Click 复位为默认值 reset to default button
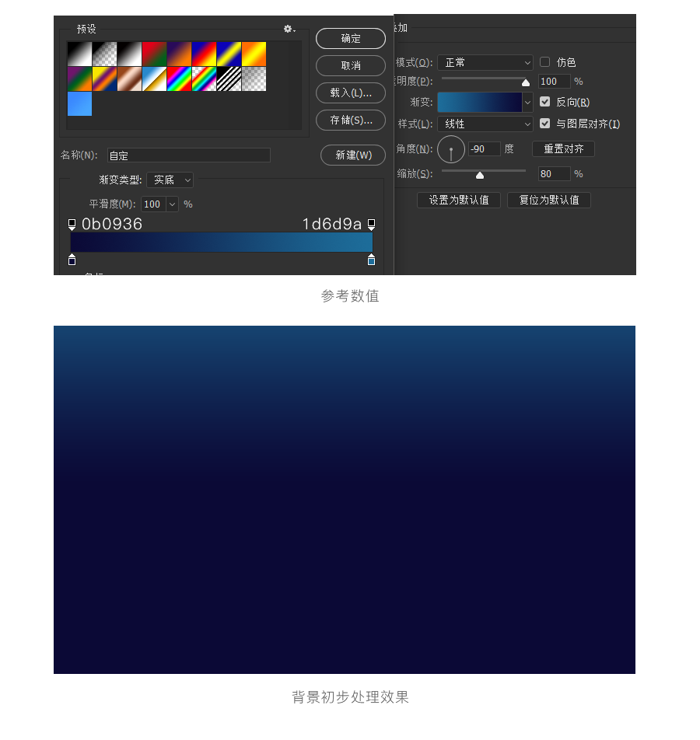700x740 pixels. (x=549, y=200)
